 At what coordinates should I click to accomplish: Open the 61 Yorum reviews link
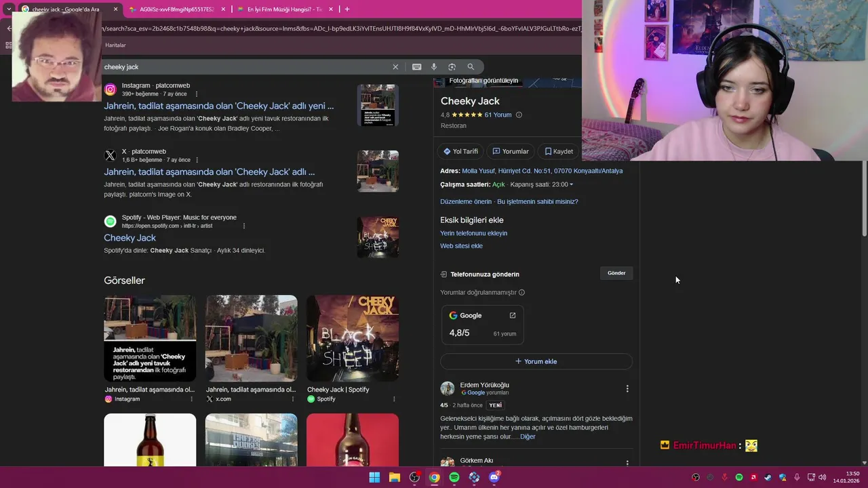coord(498,115)
